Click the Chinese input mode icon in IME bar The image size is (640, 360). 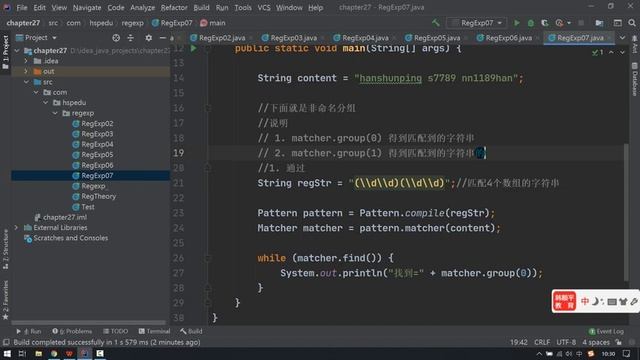pos(584,301)
